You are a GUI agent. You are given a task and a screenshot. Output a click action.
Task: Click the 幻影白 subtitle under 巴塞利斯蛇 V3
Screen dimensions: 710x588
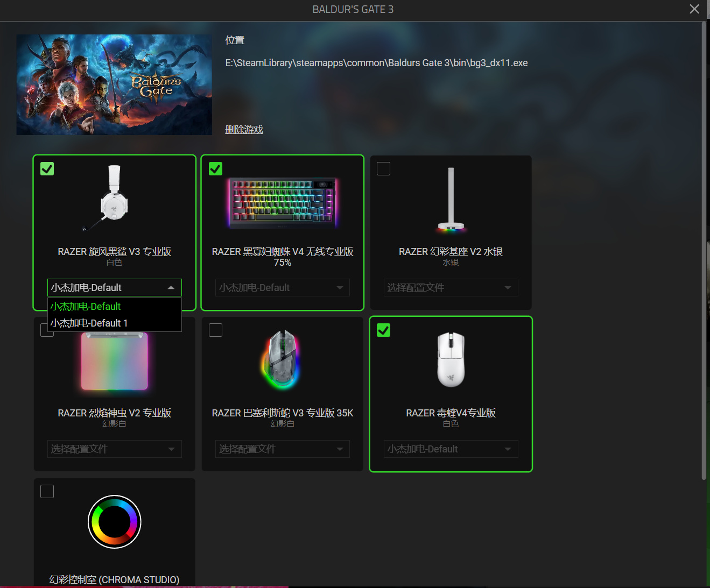(283, 424)
